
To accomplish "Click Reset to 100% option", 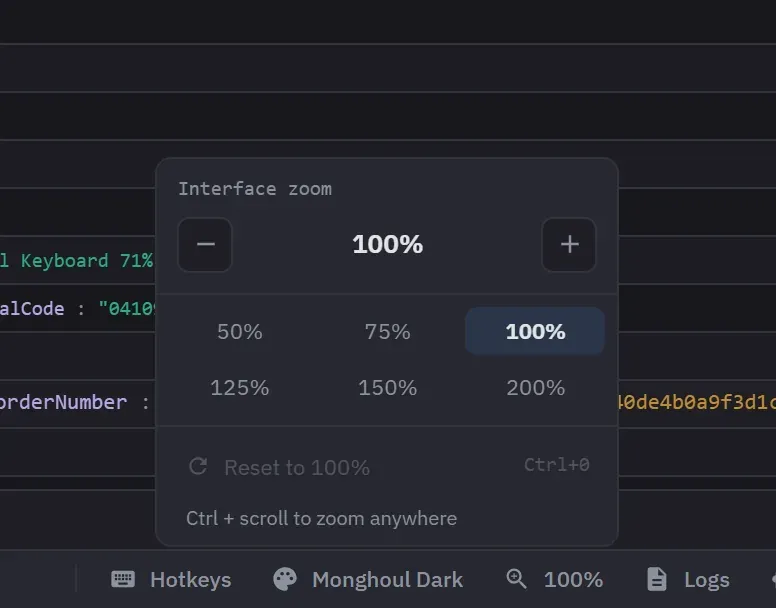I will coord(387,467).
